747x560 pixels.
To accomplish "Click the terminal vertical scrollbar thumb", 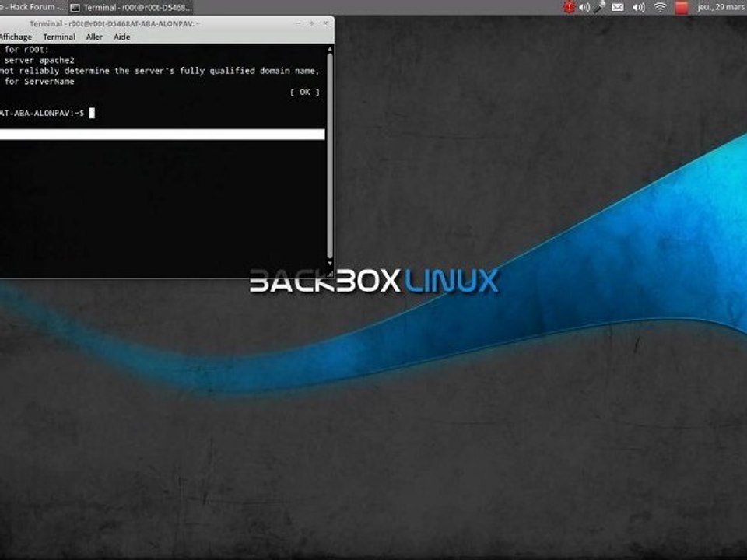I will tap(330, 156).
